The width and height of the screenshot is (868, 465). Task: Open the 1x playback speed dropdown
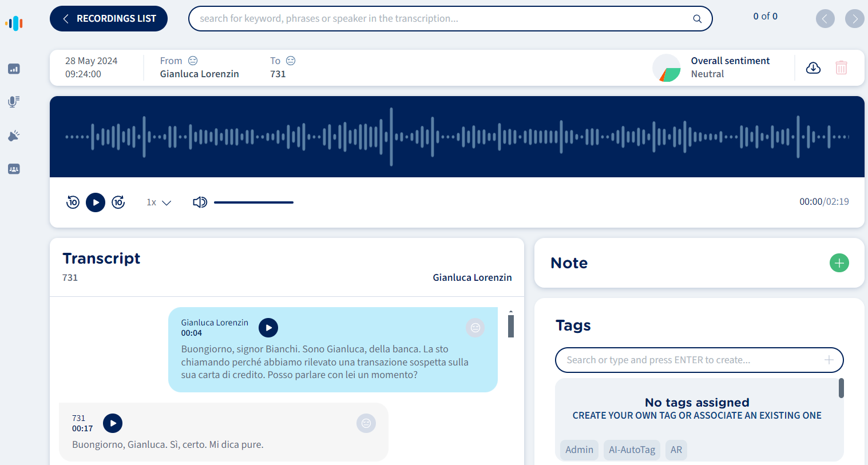(x=159, y=202)
